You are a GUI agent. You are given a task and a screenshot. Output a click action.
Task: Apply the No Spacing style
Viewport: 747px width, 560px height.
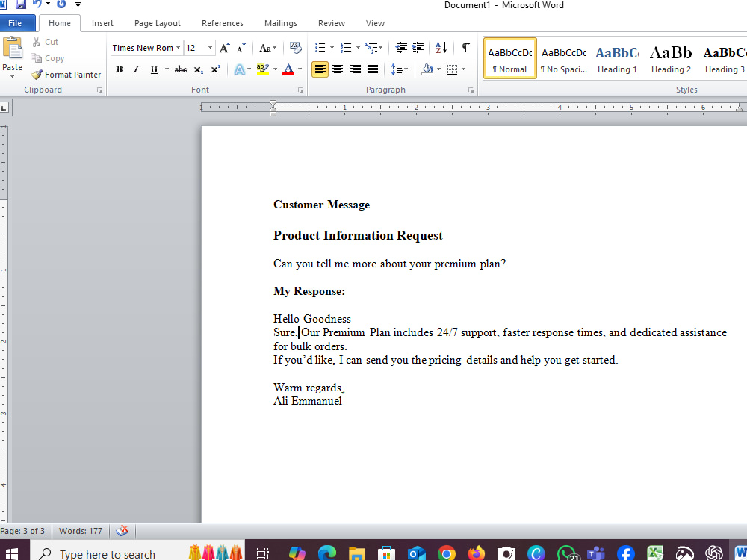[x=563, y=58]
